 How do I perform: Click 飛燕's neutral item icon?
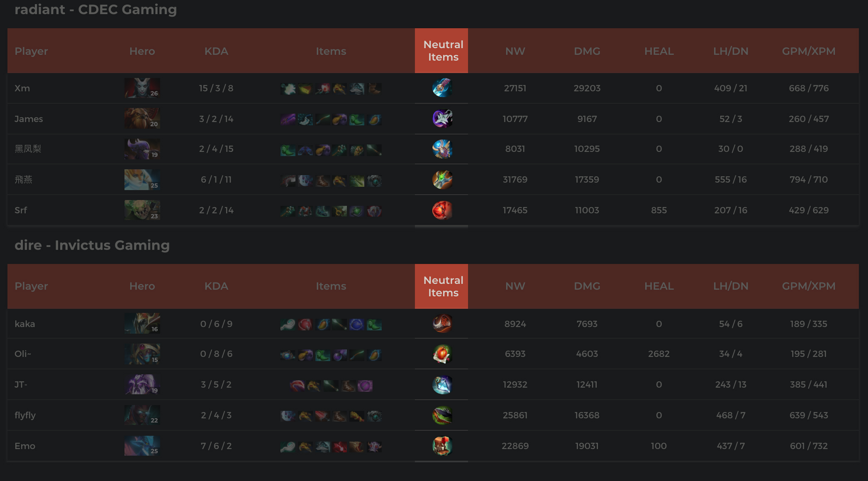[x=442, y=180]
